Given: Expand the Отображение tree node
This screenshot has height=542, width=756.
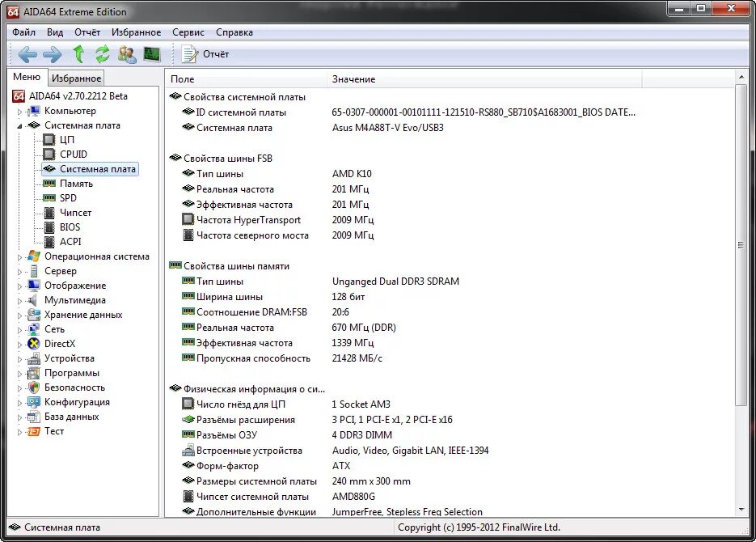Looking at the screenshot, I should point(19,286).
